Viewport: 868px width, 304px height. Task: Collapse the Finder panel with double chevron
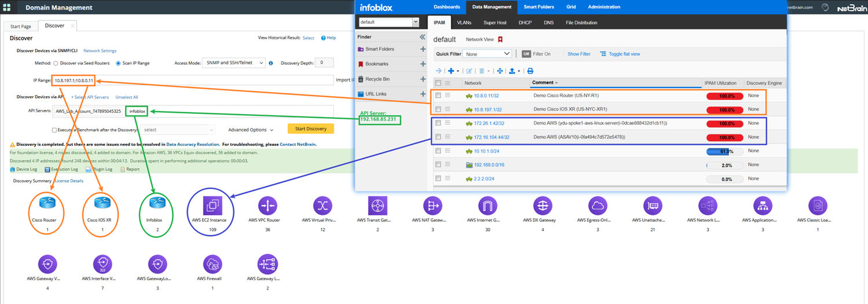[422, 36]
